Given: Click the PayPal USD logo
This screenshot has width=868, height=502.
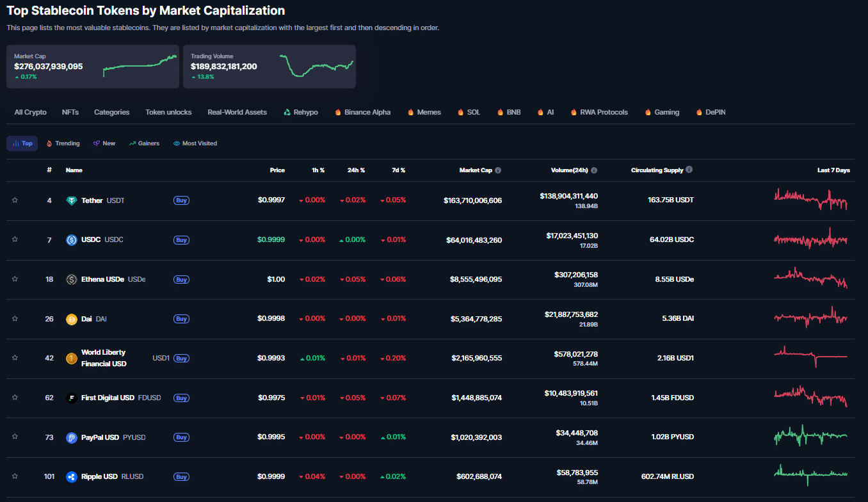Looking at the screenshot, I should click(72, 437).
